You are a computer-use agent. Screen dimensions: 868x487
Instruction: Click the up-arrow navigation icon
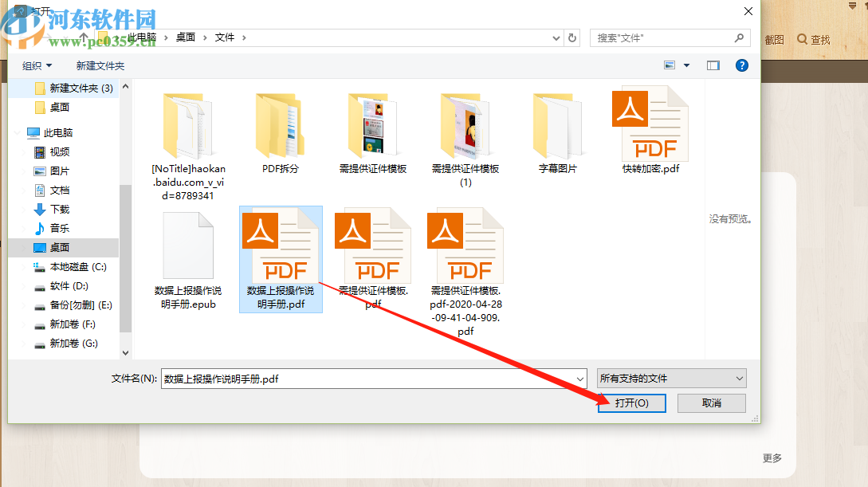click(83, 37)
